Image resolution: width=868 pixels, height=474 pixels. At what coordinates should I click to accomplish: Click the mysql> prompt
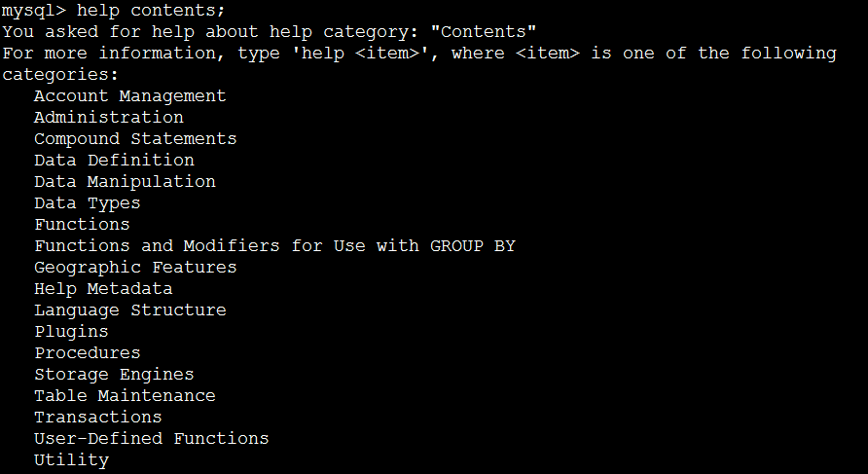tap(33, 10)
